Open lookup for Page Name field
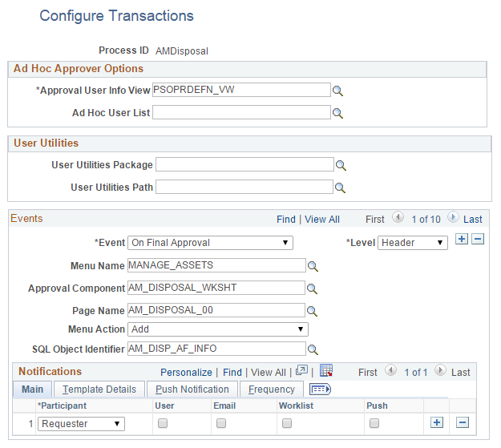Screen dimensions: 501x448 (312, 311)
